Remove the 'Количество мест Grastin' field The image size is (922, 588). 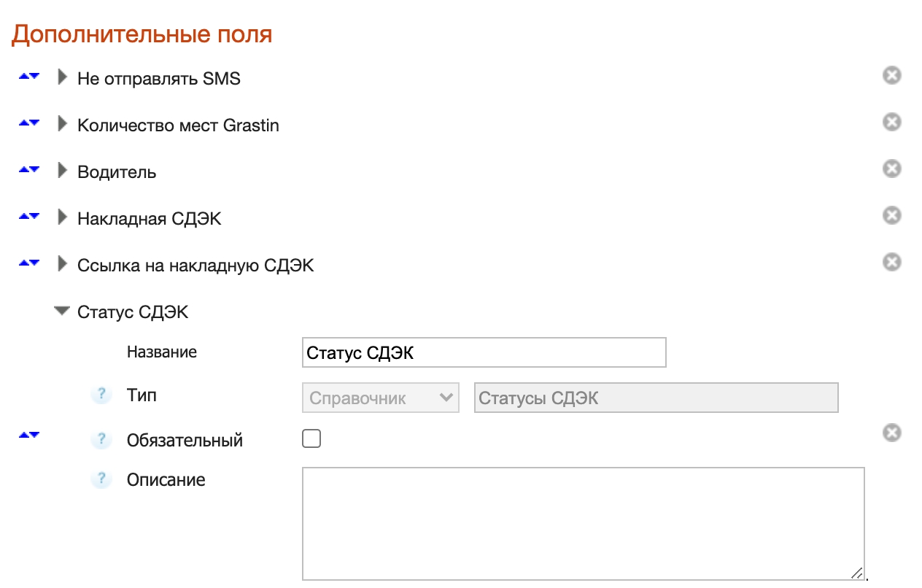point(891,123)
